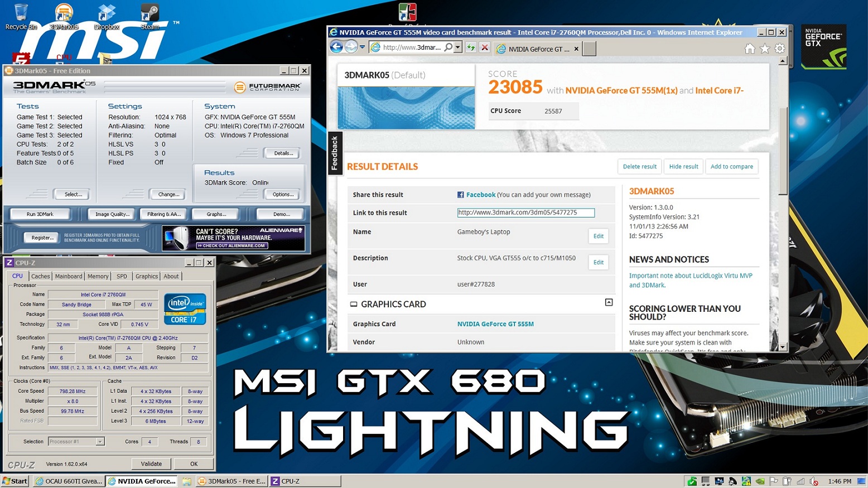
Task: Click the IE back navigation arrow
Action: click(336, 47)
